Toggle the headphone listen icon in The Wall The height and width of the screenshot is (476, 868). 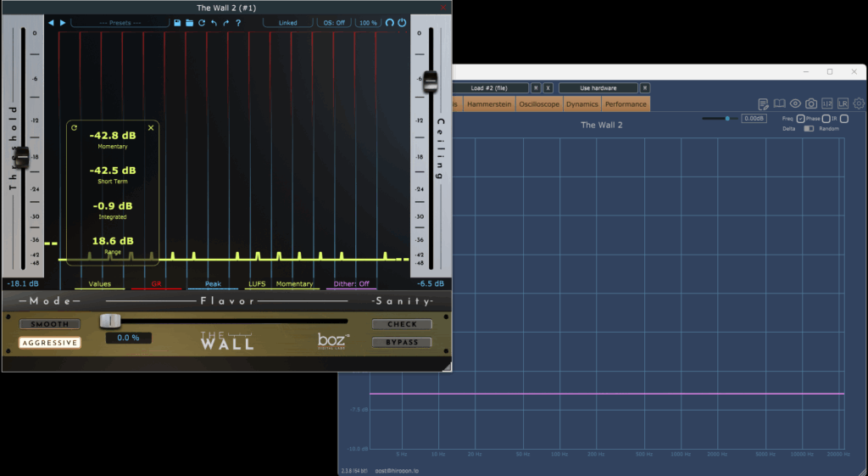click(390, 23)
